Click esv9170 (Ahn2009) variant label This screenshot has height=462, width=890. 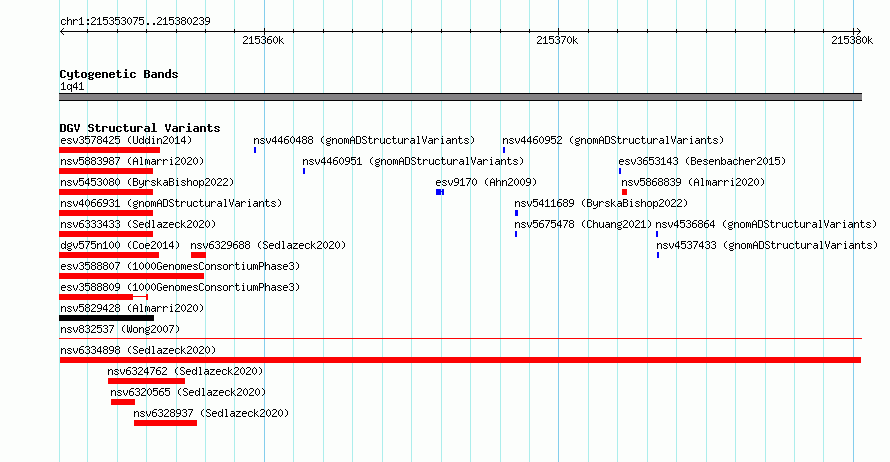pos(486,182)
